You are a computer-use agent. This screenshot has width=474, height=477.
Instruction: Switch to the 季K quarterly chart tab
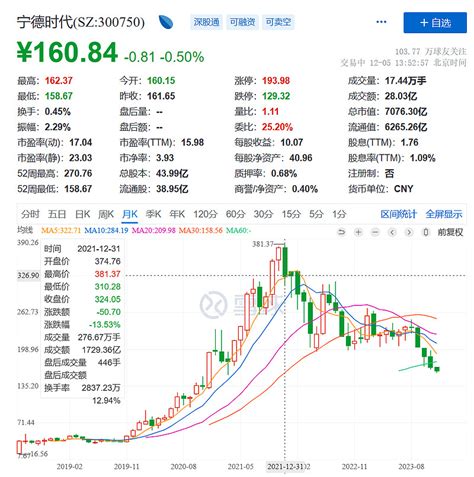tap(153, 214)
